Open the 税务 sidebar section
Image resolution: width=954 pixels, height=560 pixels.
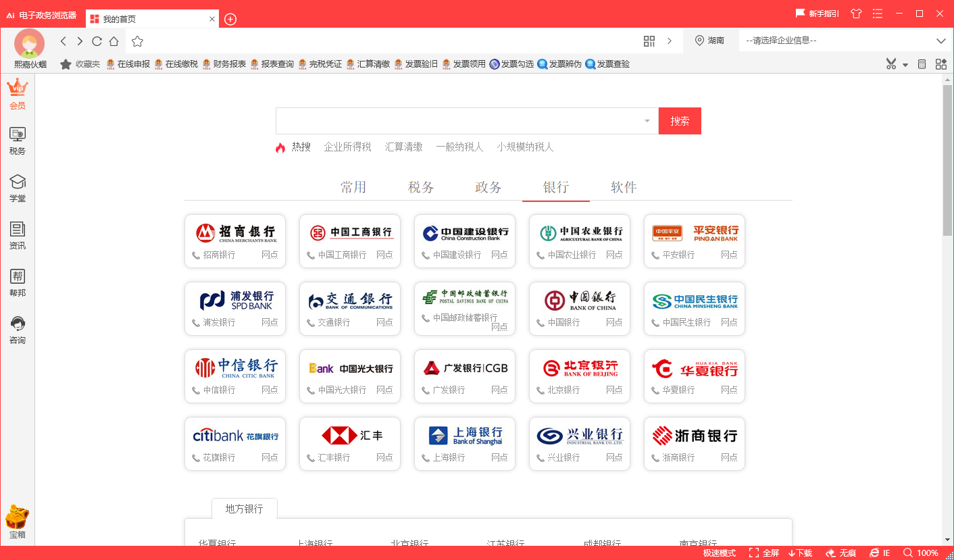[x=18, y=141]
